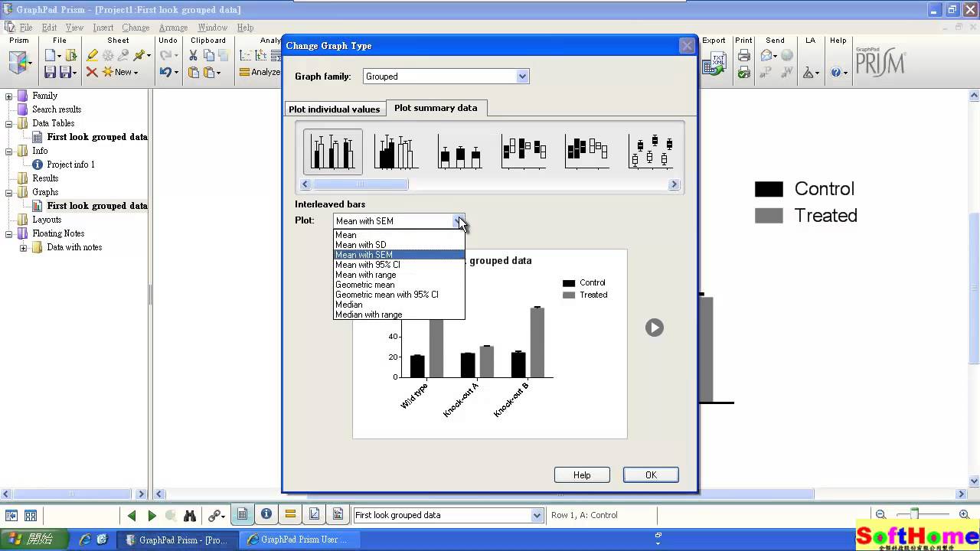Image resolution: width=980 pixels, height=551 pixels.
Task: Open GraphPad Prism User taskbar item
Action: click(299, 540)
